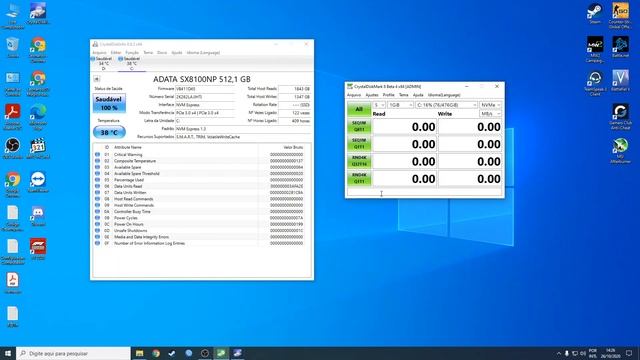Open Disco menu in CrystalDiskInfo
Screen dimensions: 640x360
pos(162,53)
